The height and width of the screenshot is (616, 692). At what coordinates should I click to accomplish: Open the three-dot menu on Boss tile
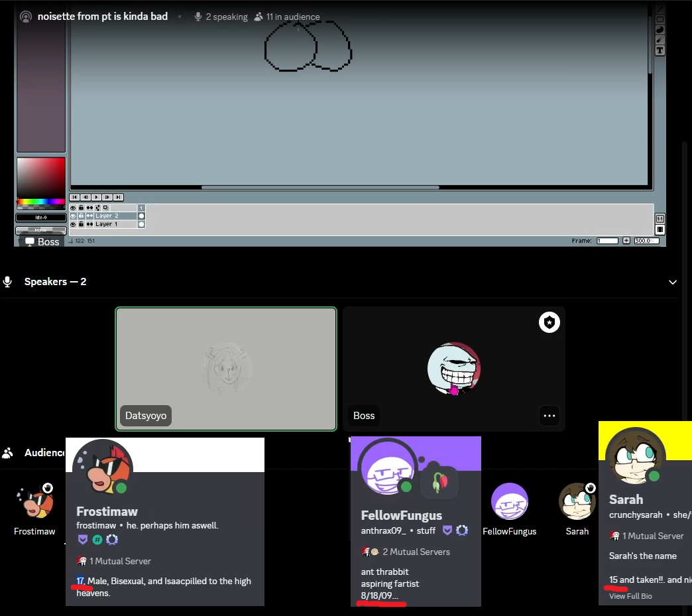pyautogui.click(x=549, y=416)
